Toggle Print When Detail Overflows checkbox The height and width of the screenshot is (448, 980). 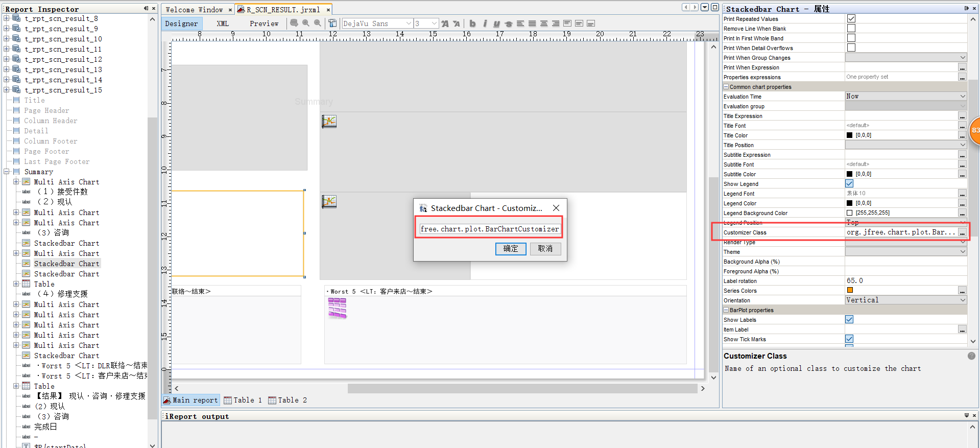coord(851,48)
